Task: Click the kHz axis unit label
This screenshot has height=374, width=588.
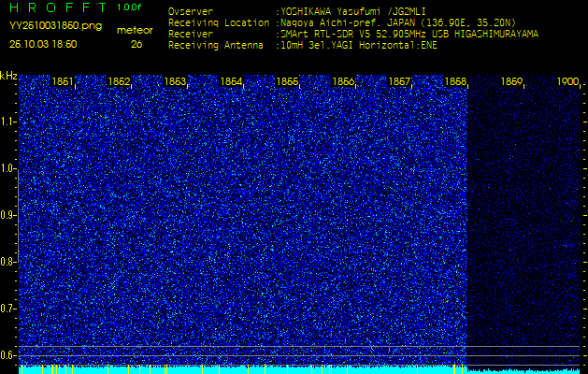Action: tap(8, 76)
